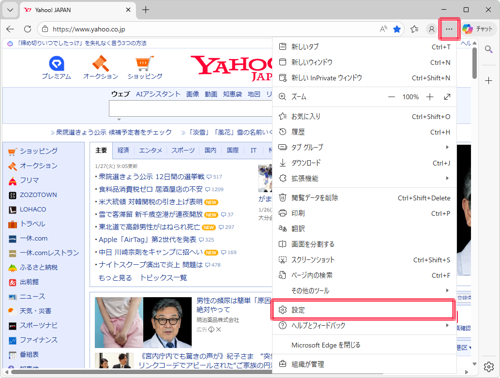Open Favorites star-list toolbar icon
This screenshot has height=378, width=500.
coord(414,29)
